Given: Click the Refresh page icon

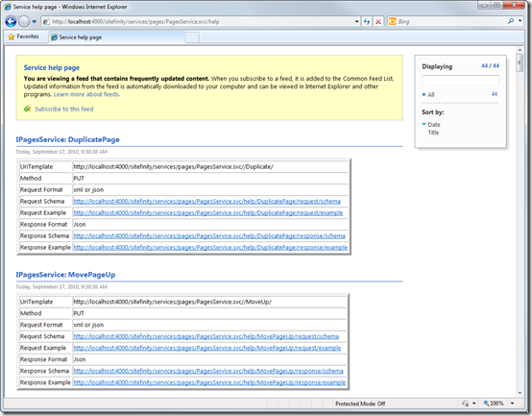Looking at the screenshot, I should (x=367, y=22).
